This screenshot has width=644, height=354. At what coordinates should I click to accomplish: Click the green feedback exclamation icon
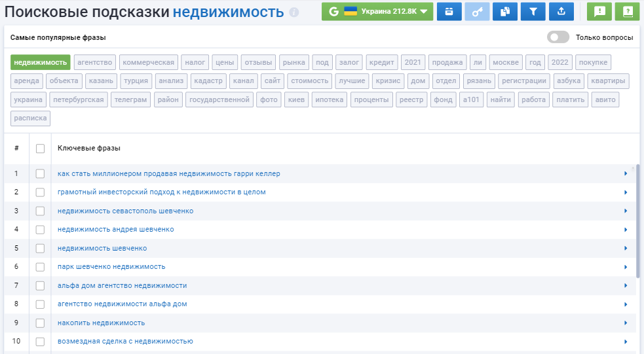(599, 12)
